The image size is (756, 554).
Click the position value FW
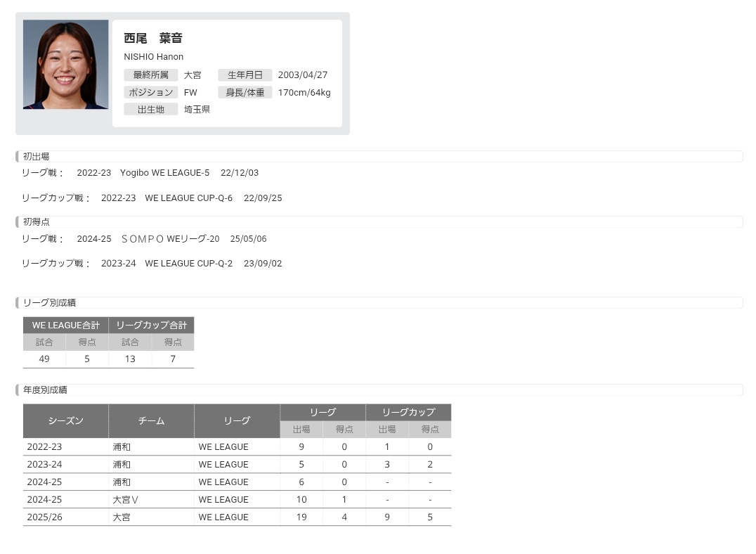click(x=190, y=92)
